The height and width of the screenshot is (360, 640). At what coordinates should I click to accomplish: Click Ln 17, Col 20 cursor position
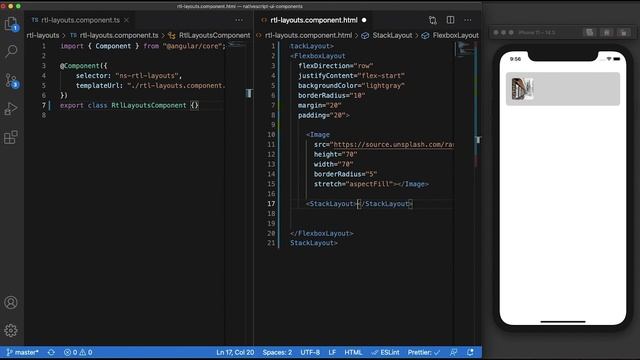pos(235,352)
